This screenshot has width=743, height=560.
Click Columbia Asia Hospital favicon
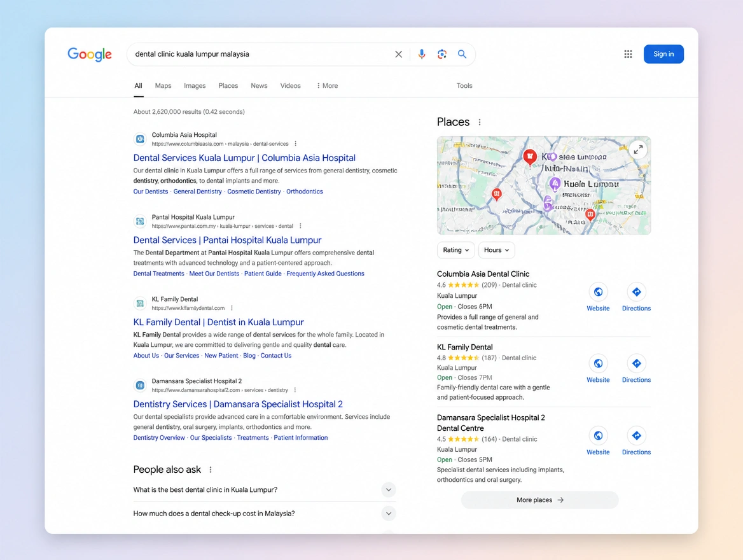pos(140,139)
